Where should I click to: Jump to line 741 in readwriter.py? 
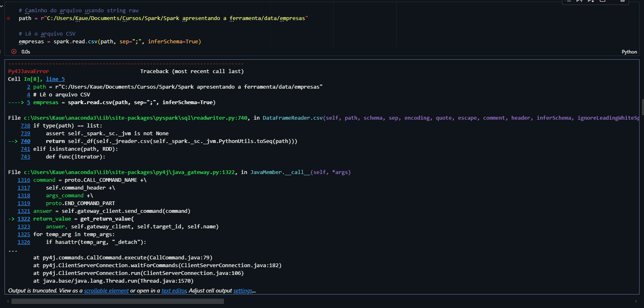coord(25,149)
